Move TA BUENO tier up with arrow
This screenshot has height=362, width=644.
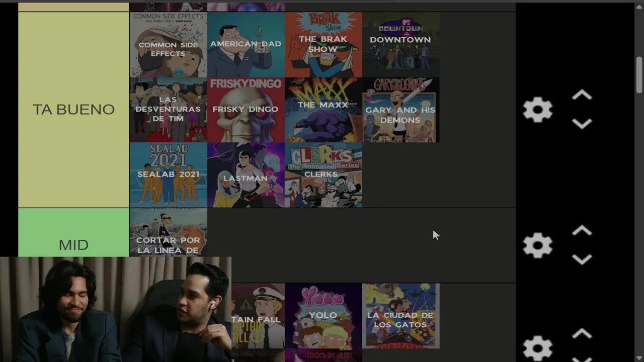[582, 95]
